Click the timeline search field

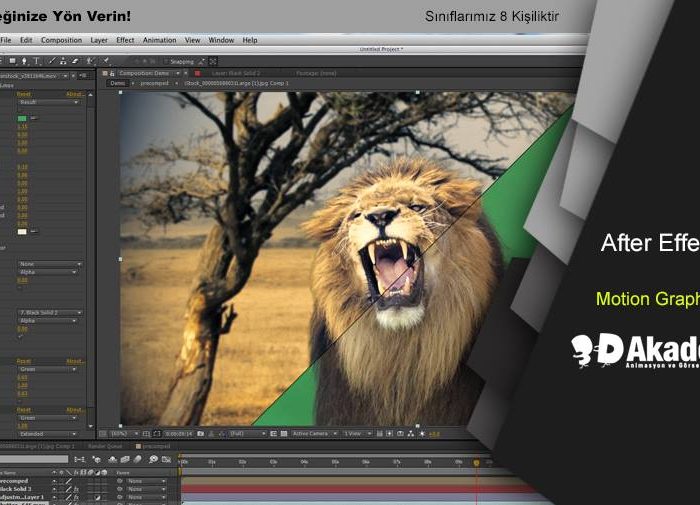click(34, 459)
